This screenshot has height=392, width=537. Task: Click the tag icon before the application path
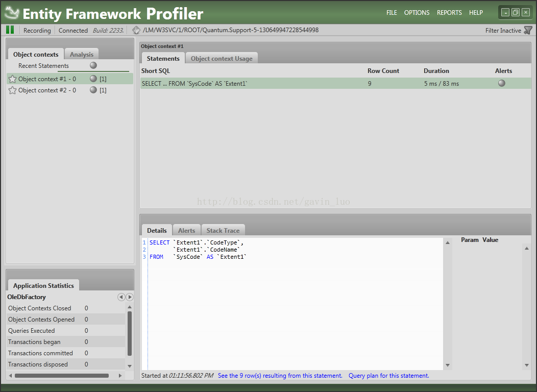(x=136, y=30)
